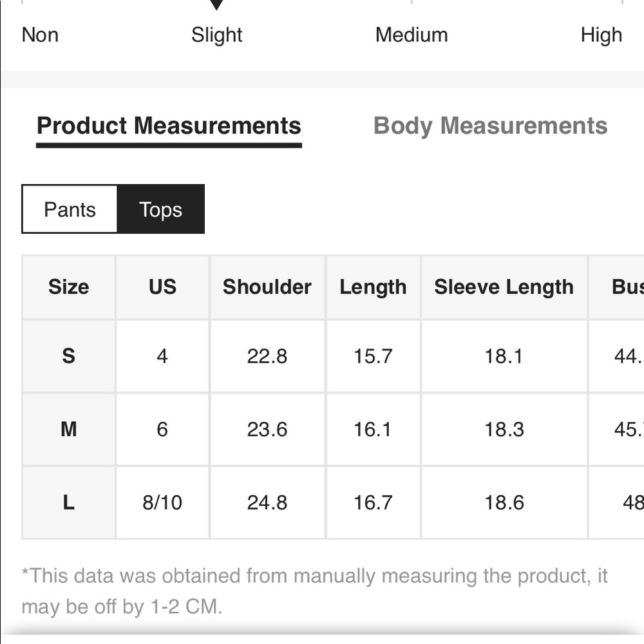Select the Product Measurements tab
644x644 pixels.
pos(169,126)
